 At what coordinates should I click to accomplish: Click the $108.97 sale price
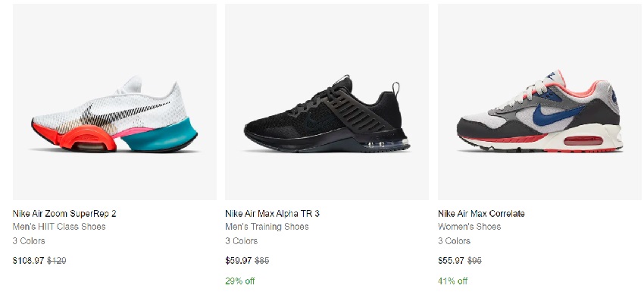tap(28, 261)
